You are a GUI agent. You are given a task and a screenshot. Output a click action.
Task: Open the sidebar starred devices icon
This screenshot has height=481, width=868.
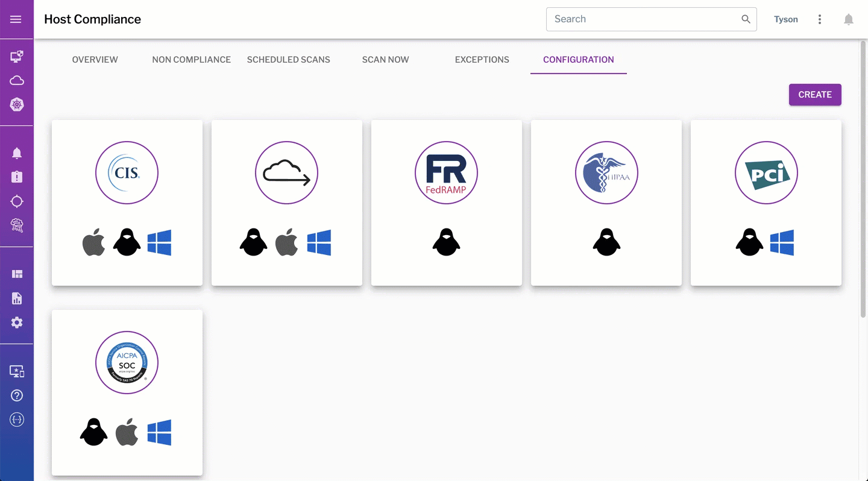tap(17, 371)
